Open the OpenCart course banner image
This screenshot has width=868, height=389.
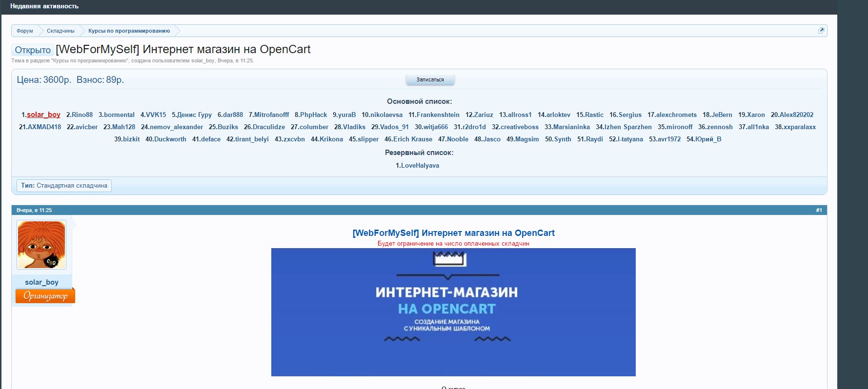click(x=453, y=312)
